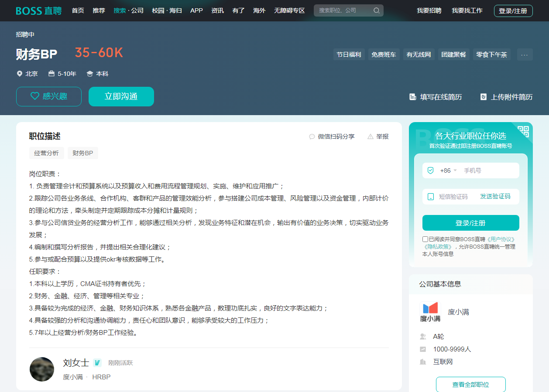Click the header 登录/注册 button

(x=513, y=11)
